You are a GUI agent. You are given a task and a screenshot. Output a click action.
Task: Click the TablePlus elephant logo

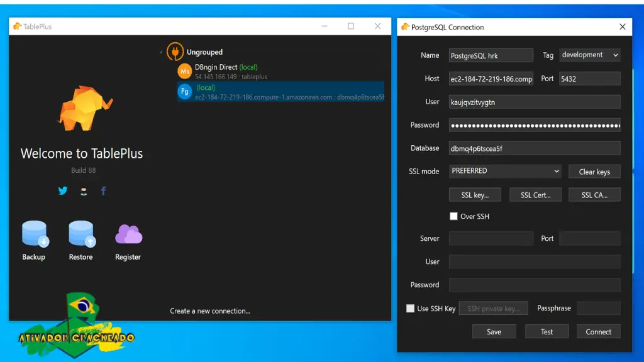(84, 108)
